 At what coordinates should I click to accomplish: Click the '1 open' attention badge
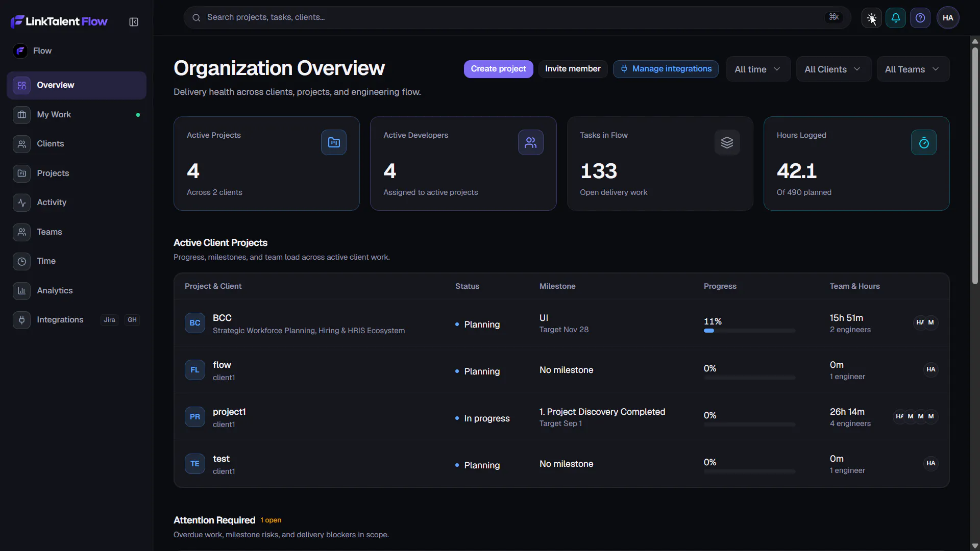coord(271,520)
